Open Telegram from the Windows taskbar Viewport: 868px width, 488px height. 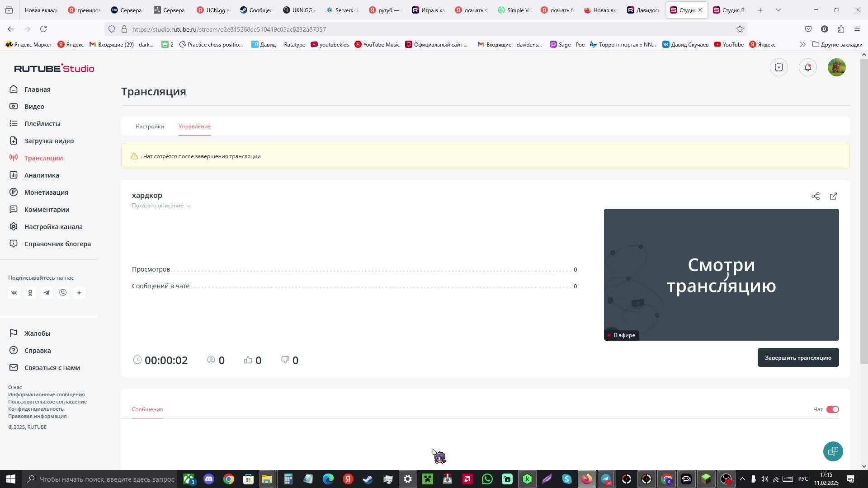click(606, 479)
